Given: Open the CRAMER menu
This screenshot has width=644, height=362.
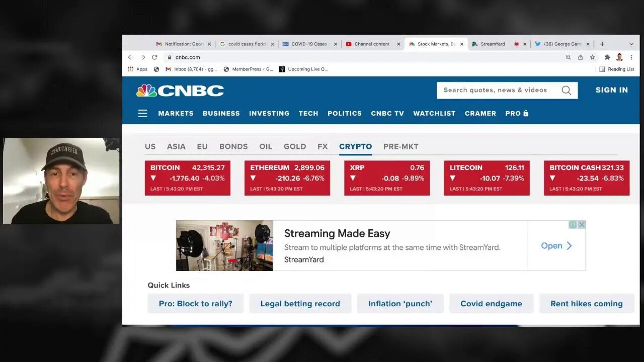Looking at the screenshot, I should (x=480, y=114).
